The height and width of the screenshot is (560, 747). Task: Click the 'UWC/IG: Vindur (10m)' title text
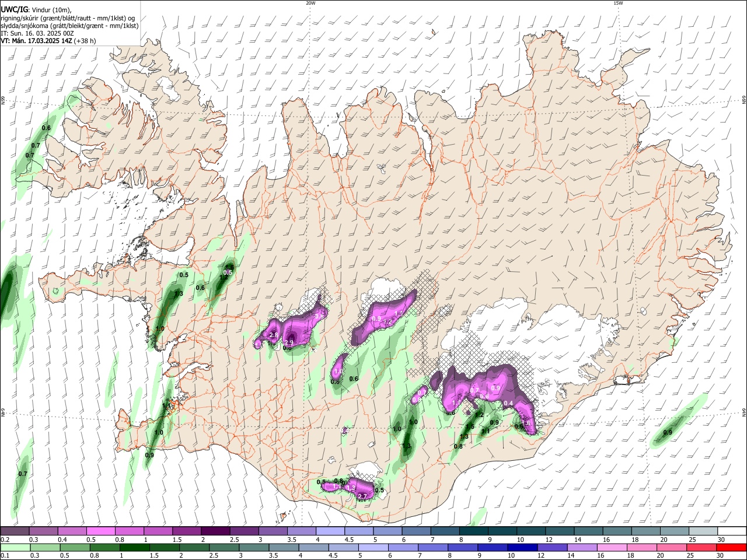35,9
